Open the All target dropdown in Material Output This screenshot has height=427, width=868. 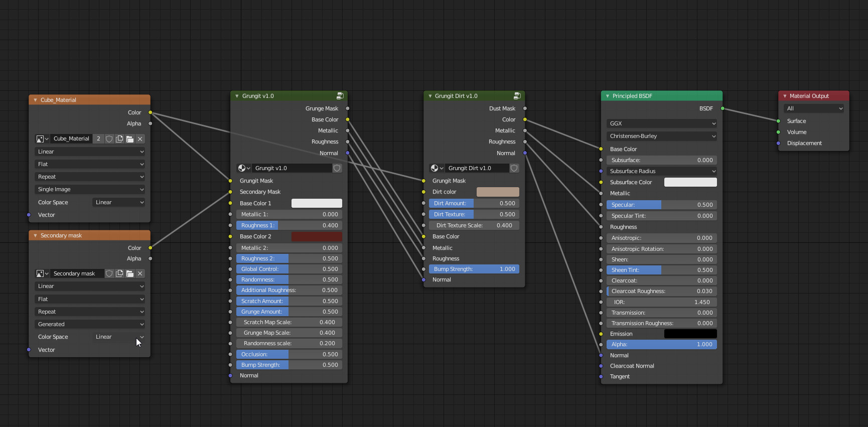[814, 108]
